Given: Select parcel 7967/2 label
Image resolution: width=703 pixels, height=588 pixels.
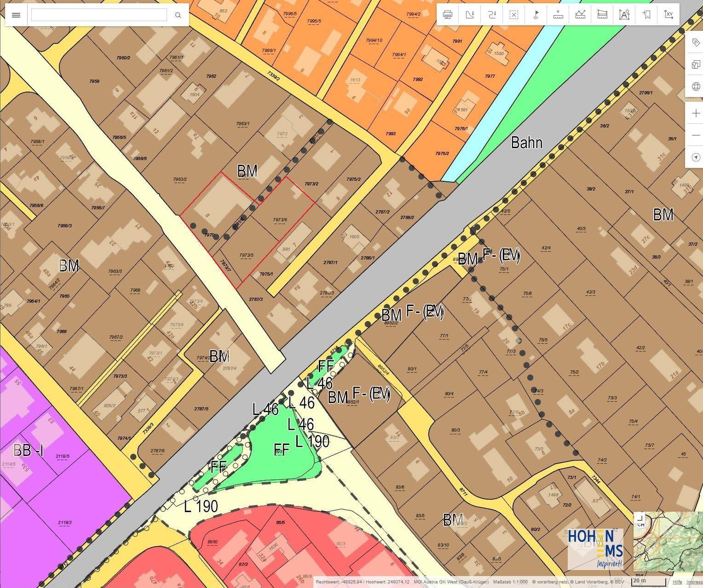Looking at the screenshot, I should click(116, 337).
